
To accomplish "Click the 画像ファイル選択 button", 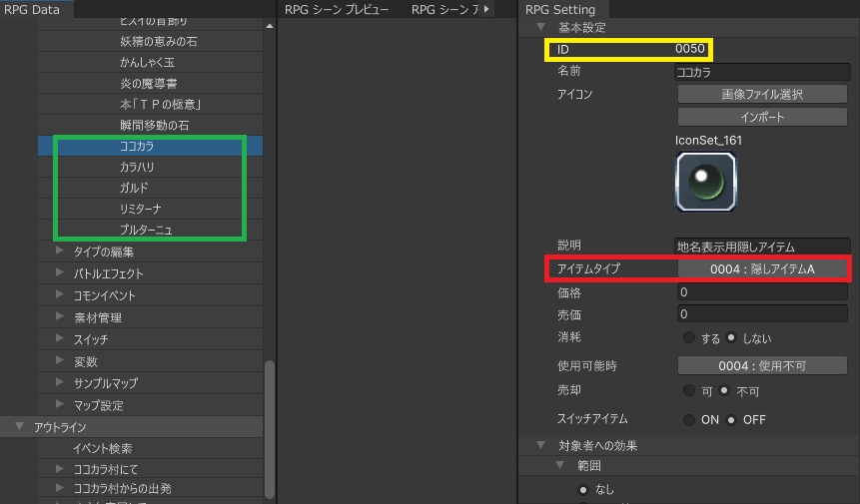I will click(763, 95).
